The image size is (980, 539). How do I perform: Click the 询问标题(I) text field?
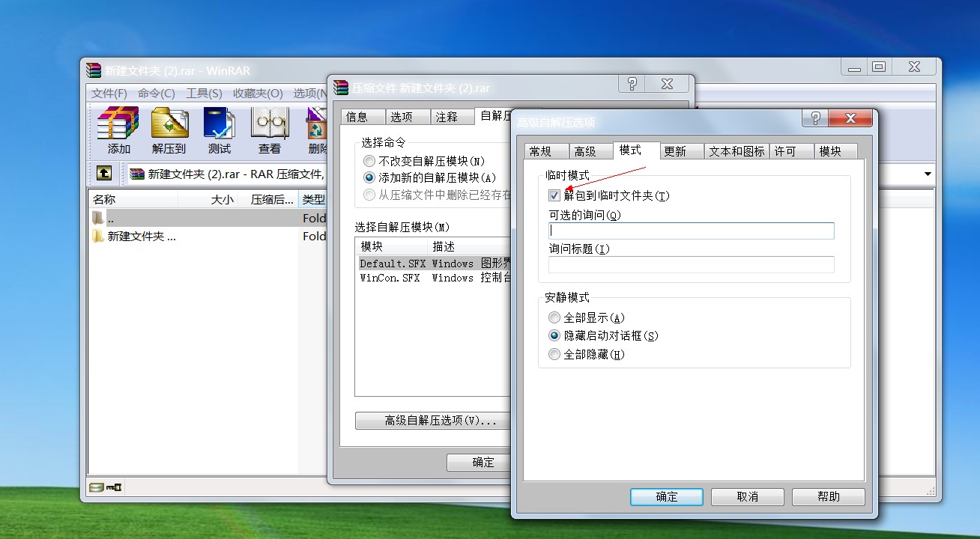pos(692,264)
